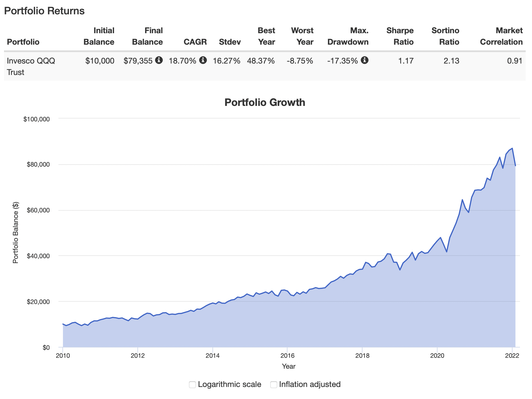This screenshot has width=532, height=399.
Task: Click the CAGR column header
Action: point(195,42)
